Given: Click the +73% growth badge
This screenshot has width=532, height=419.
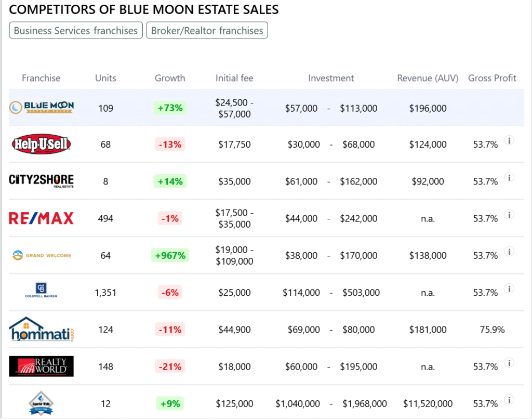Looking at the screenshot, I should [x=170, y=108].
